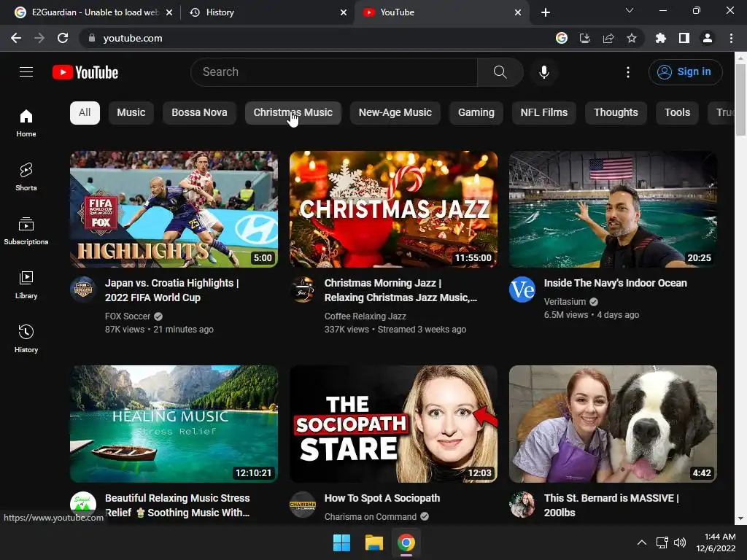Click the Google icon in address bar

(562, 38)
